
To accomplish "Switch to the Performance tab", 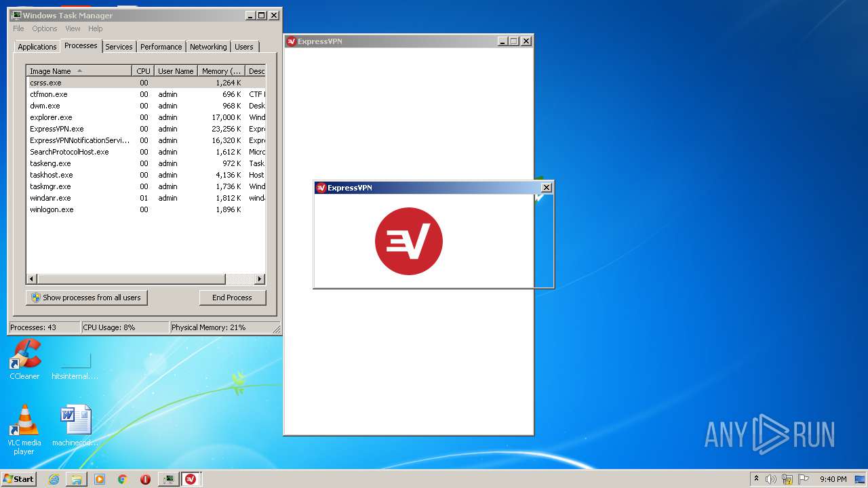I will [x=161, y=47].
